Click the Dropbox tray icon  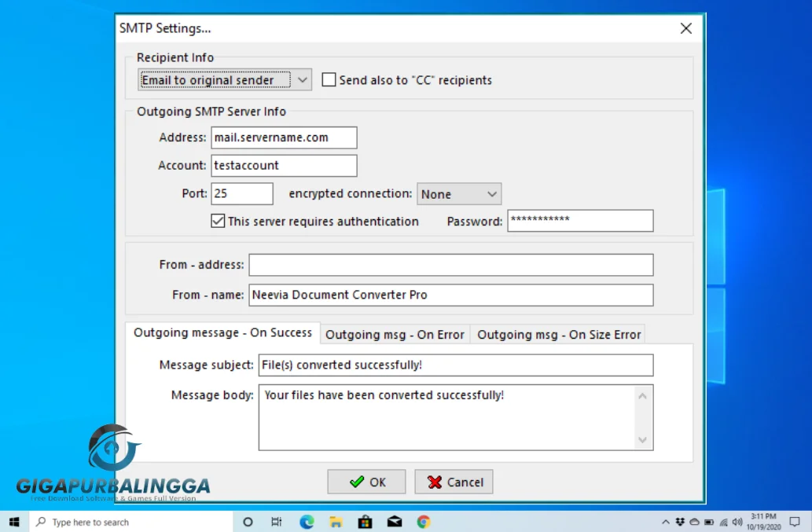tap(680, 522)
